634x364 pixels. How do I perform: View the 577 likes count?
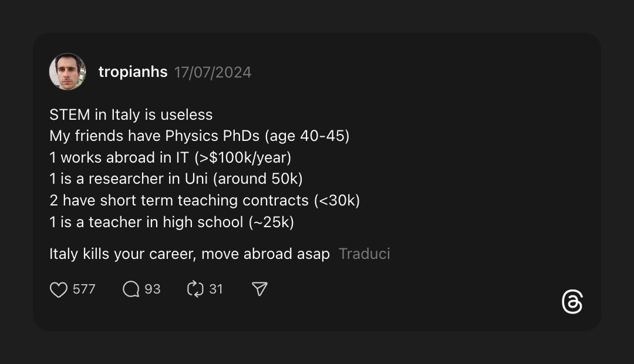(84, 289)
